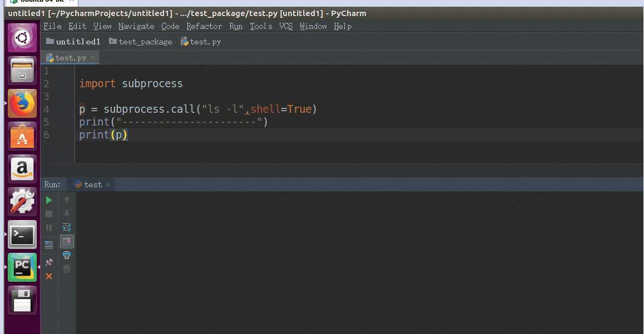Toggle Scroll to the End of console

click(x=67, y=241)
